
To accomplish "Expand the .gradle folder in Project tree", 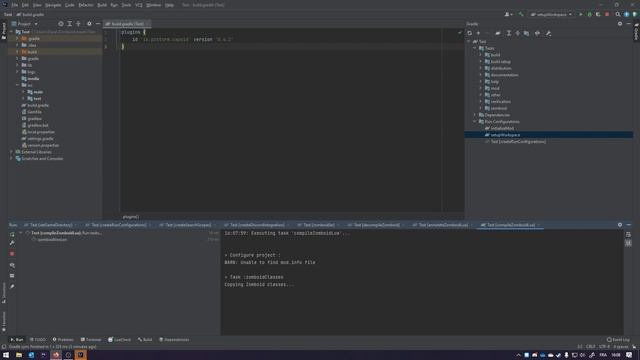I will click(17, 39).
